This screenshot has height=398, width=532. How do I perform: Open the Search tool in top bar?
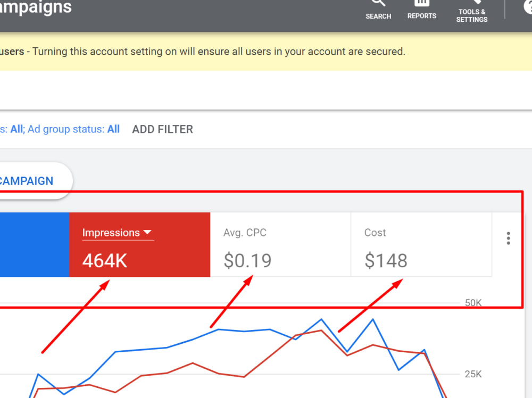[378, 10]
